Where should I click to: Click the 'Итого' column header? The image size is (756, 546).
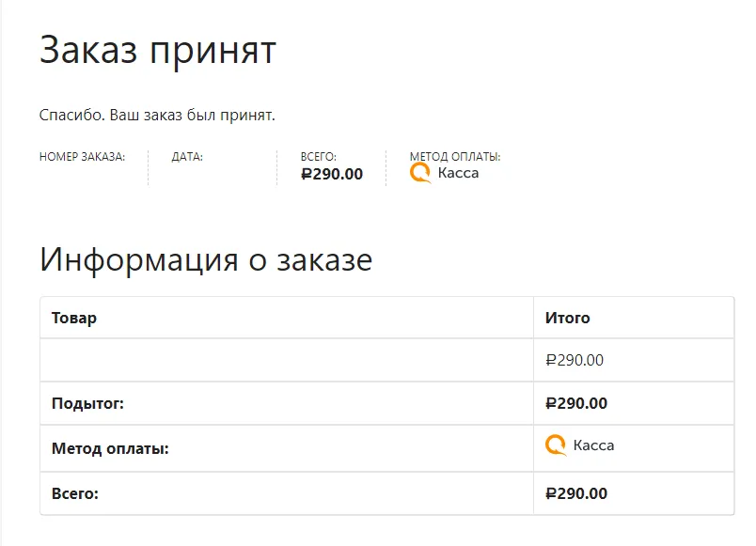[568, 318]
